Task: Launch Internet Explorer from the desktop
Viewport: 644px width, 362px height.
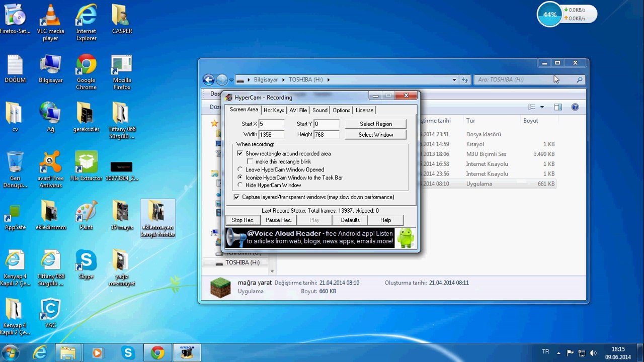Action: 86,23
